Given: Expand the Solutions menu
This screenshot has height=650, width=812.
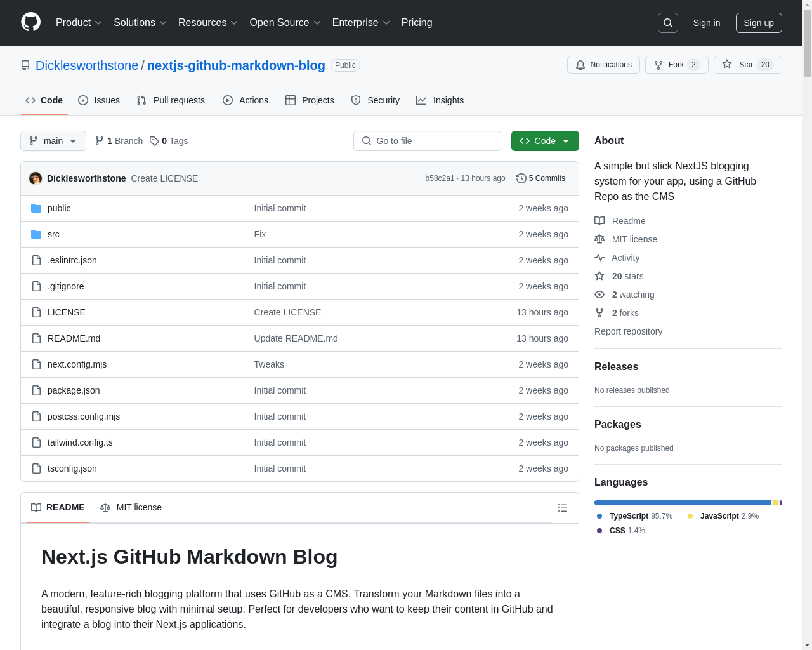Looking at the screenshot, I should (x=140, y=23).
